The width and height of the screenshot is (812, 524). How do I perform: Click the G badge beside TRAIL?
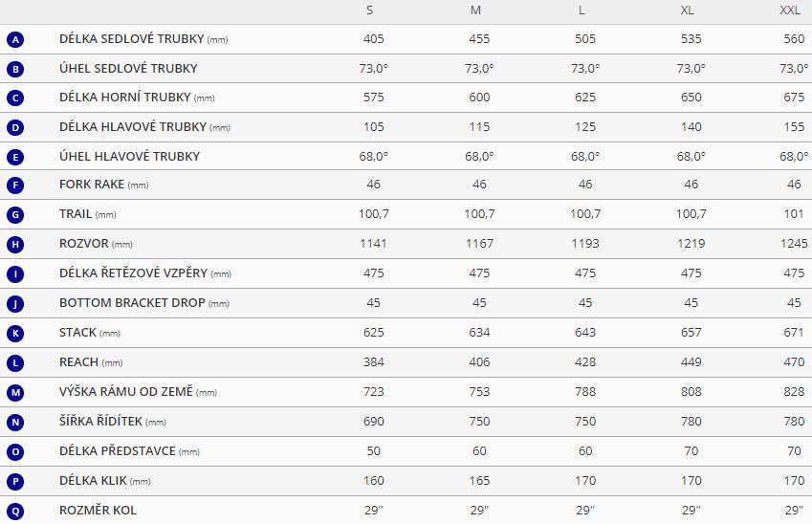pos(15,214)
